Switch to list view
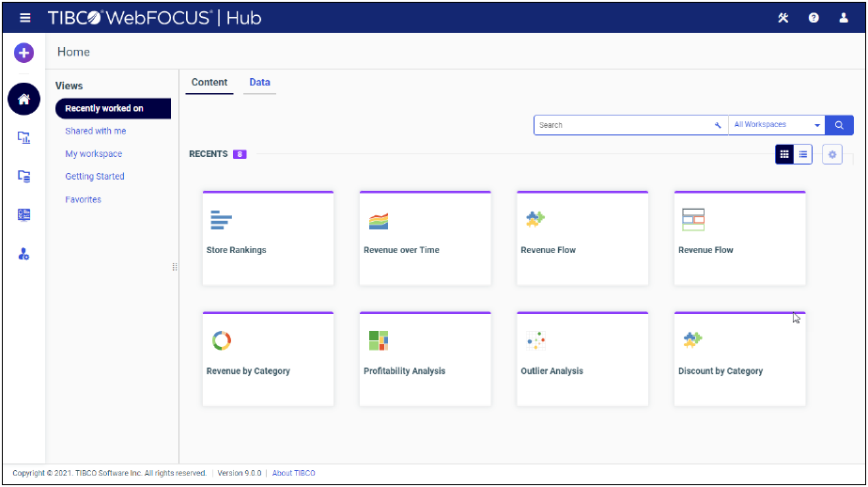Viewport: 868px width, 487px height. (803, 154)
